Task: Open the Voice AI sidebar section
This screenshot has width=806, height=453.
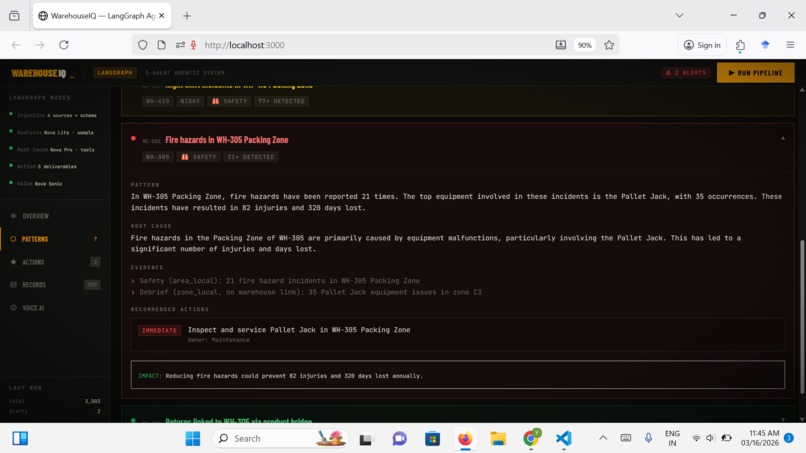Action: coord(33,308)
